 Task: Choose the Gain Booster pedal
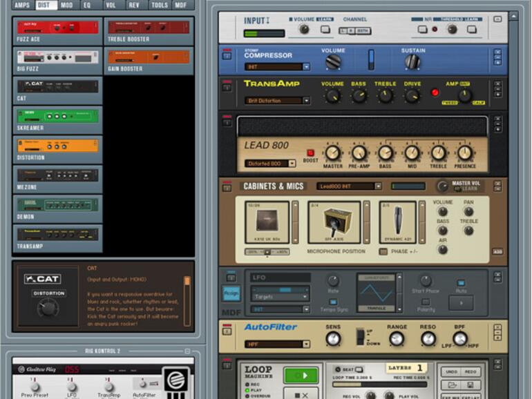(x=149, y=61)
